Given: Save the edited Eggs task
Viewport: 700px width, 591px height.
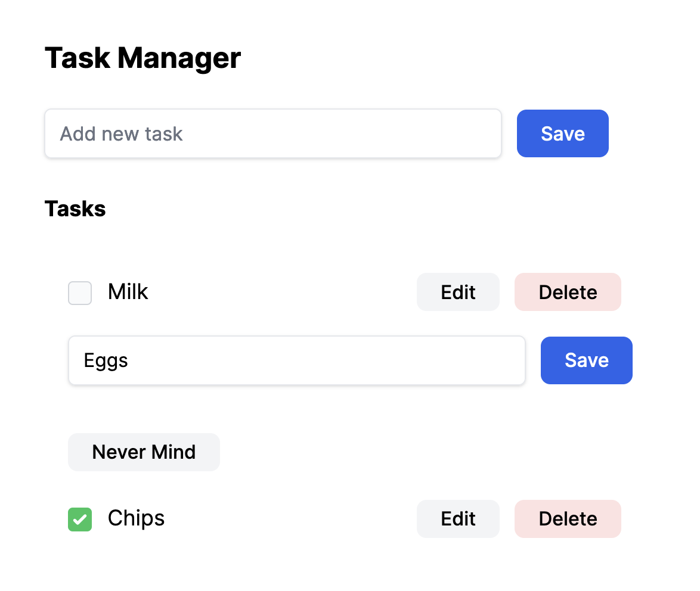Looking at the screenshot, I should point(586,360).
